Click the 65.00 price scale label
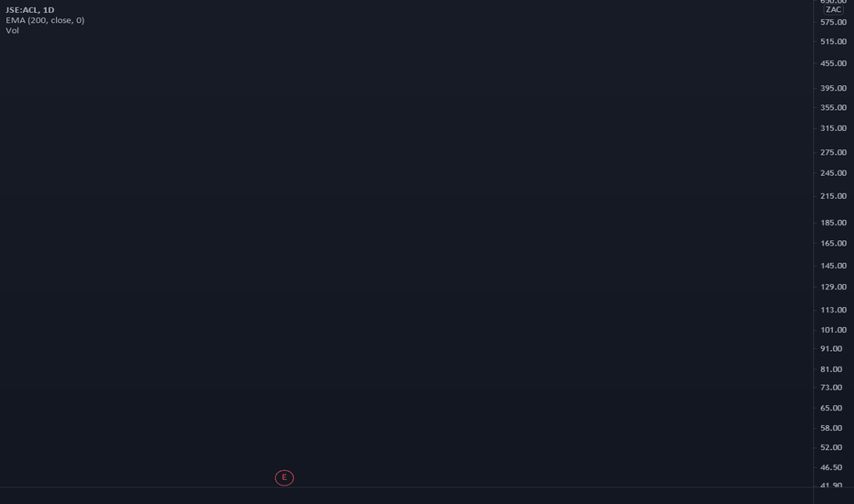 coord(831,408)
